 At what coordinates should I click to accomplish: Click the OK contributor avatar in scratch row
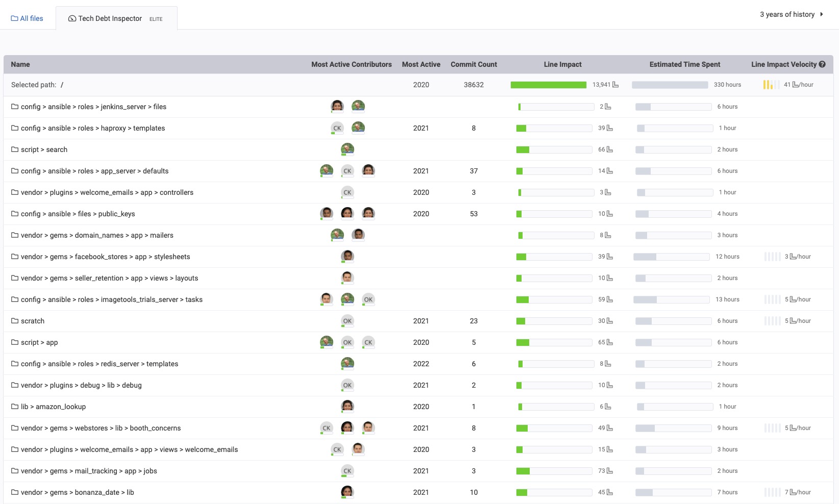click(348, 321)
